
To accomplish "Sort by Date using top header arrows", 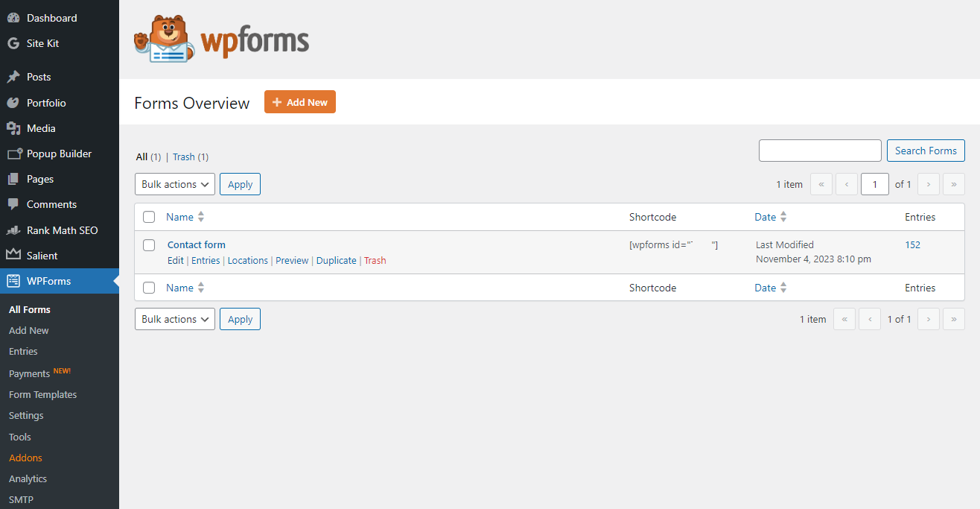I will (x=783, y=217).
